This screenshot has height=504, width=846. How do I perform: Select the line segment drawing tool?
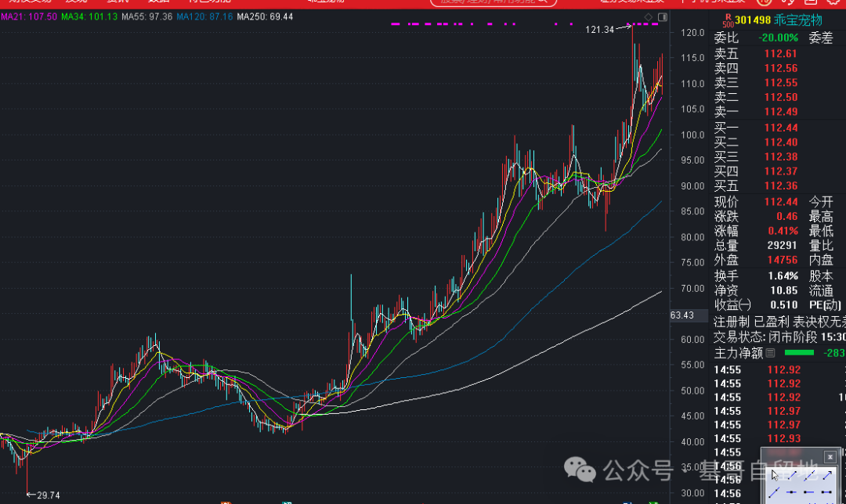(792, 475)
